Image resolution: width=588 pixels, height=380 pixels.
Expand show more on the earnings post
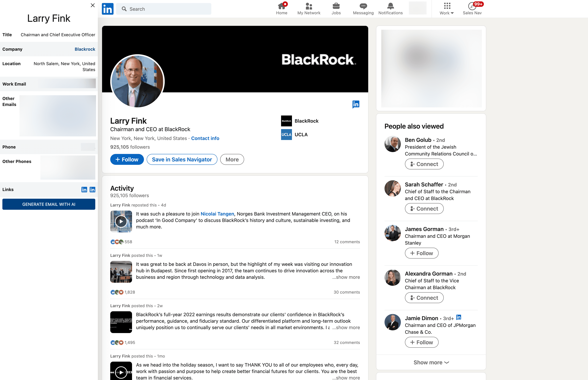coord(346,327)
